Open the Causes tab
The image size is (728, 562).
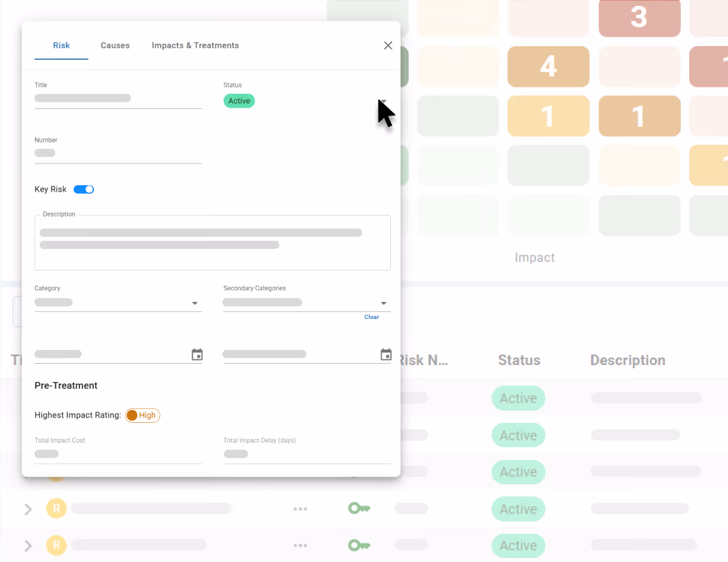point(115,45)
